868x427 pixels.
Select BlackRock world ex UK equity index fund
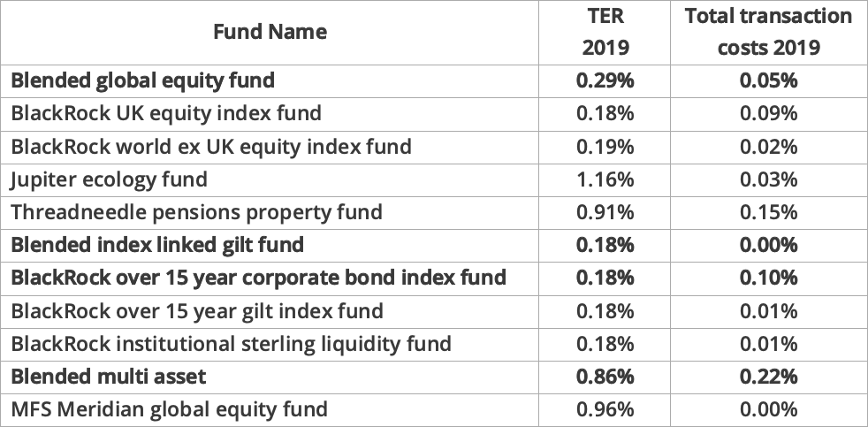211,146
